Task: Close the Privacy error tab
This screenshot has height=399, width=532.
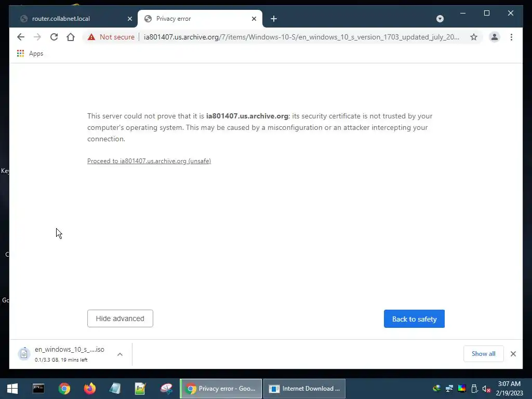Action: click(x=254, y=19)
